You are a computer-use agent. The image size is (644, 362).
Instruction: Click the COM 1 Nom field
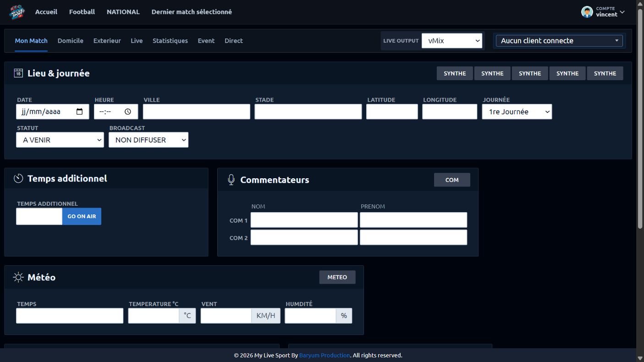pos(304,220)
